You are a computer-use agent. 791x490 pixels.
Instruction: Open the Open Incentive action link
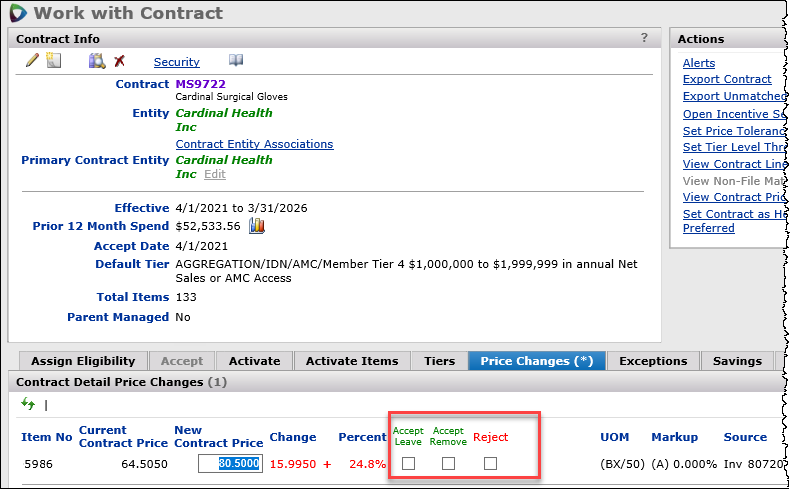(734, 114)
